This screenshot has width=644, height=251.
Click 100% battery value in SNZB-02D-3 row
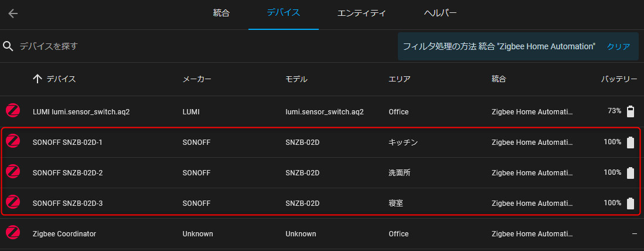[x=612, y=202]
